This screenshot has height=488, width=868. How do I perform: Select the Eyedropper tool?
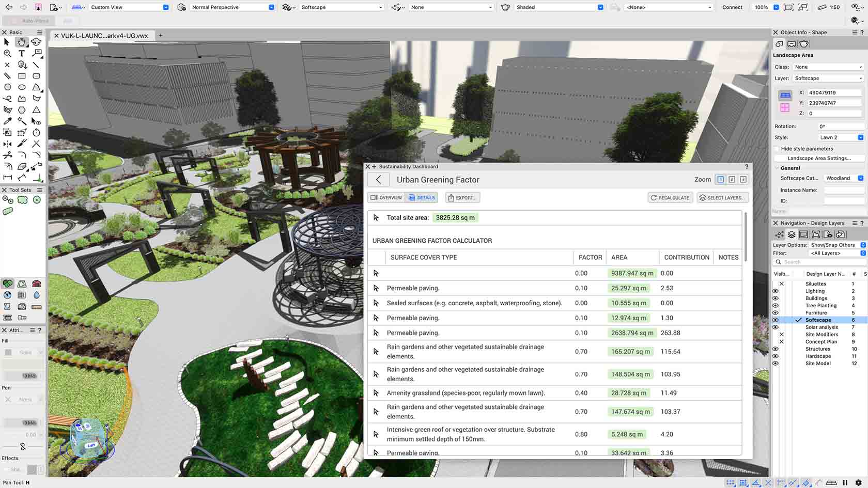(x=7, y=121)
